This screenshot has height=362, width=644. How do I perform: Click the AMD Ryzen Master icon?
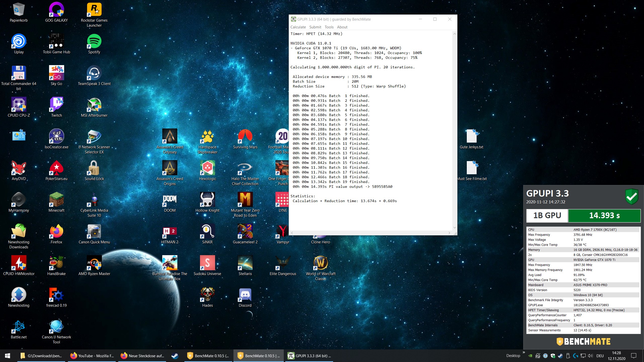[94, 266]
